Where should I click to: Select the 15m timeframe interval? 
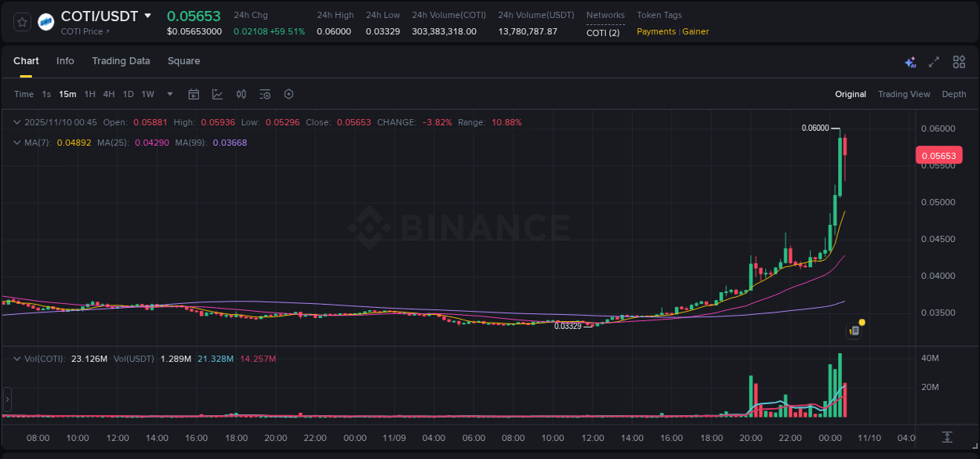pyautogui.click(x=67, y=93)
